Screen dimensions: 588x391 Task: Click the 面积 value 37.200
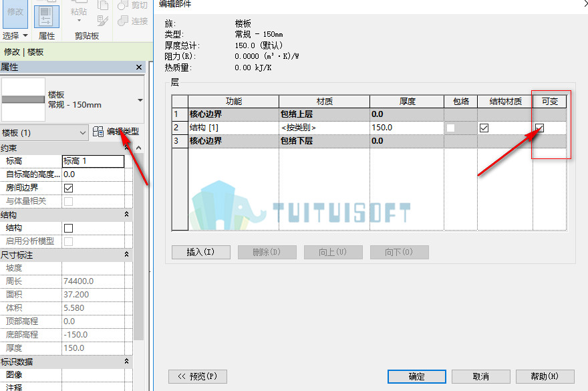[93, 295]
